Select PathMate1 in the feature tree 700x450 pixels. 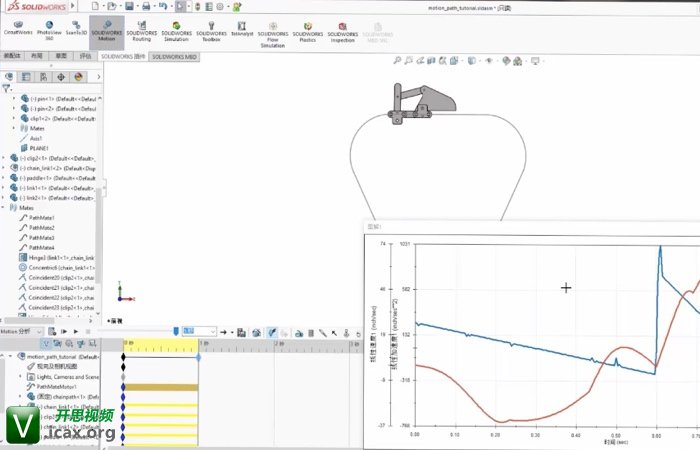pos(40,218)
